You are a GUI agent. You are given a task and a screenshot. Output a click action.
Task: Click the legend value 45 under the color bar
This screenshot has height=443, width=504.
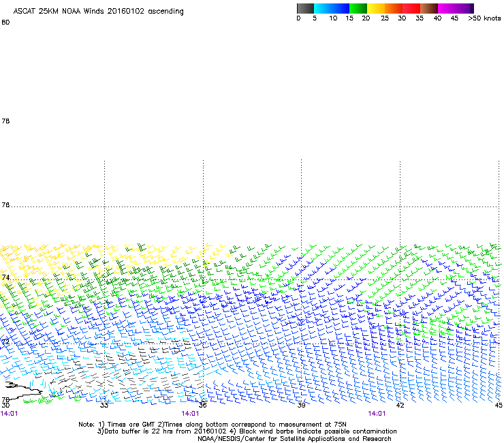pos(454,18)
